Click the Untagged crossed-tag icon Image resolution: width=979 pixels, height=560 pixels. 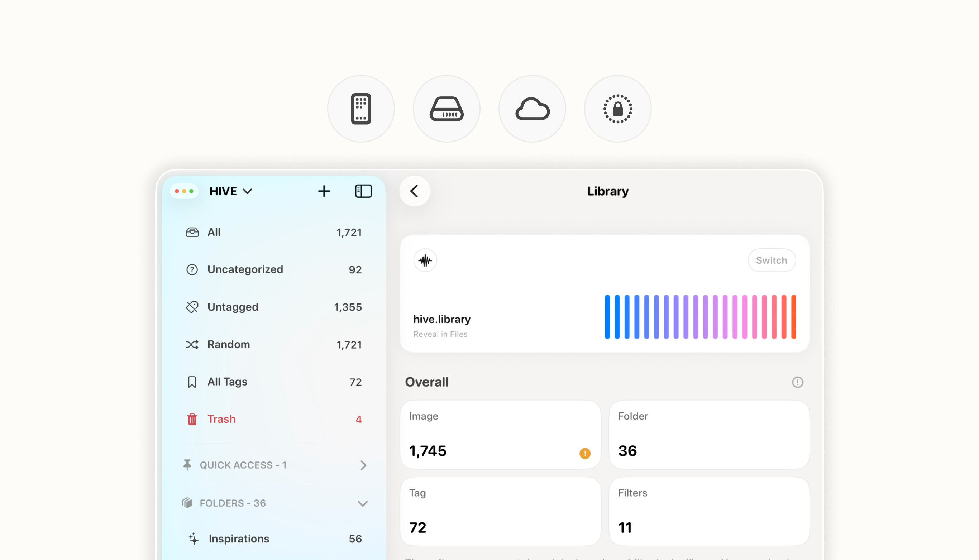tap(192, 307)
